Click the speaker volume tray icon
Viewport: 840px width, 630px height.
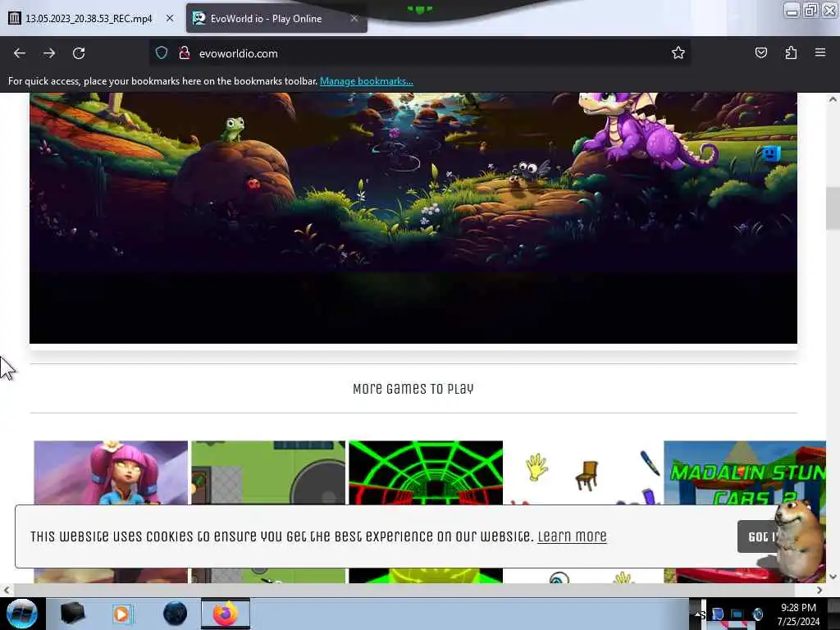click(758, 614)
